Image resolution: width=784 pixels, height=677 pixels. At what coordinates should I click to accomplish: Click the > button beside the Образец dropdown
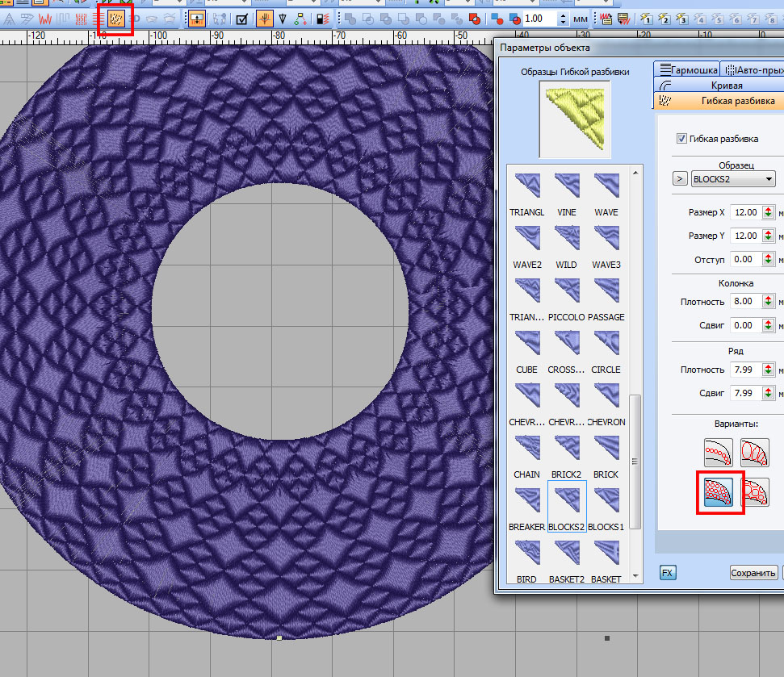(x=679, y=179)
